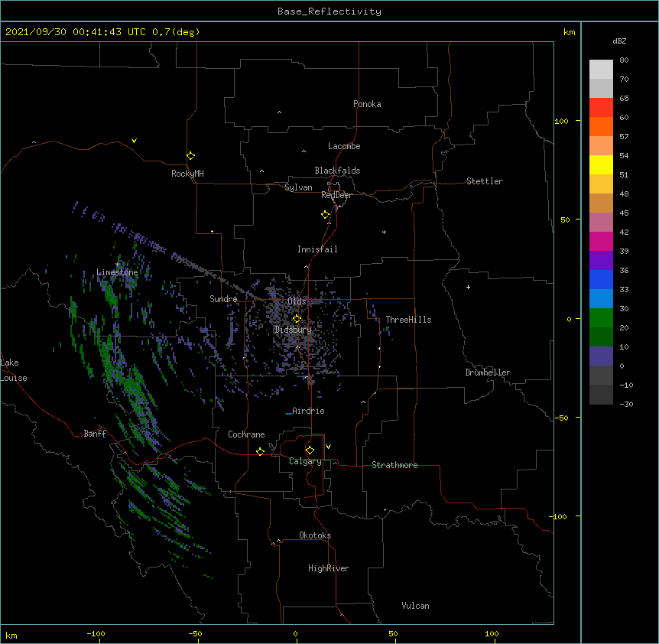Click the white asterisk above Limestone label

click(x=118, y=265)
